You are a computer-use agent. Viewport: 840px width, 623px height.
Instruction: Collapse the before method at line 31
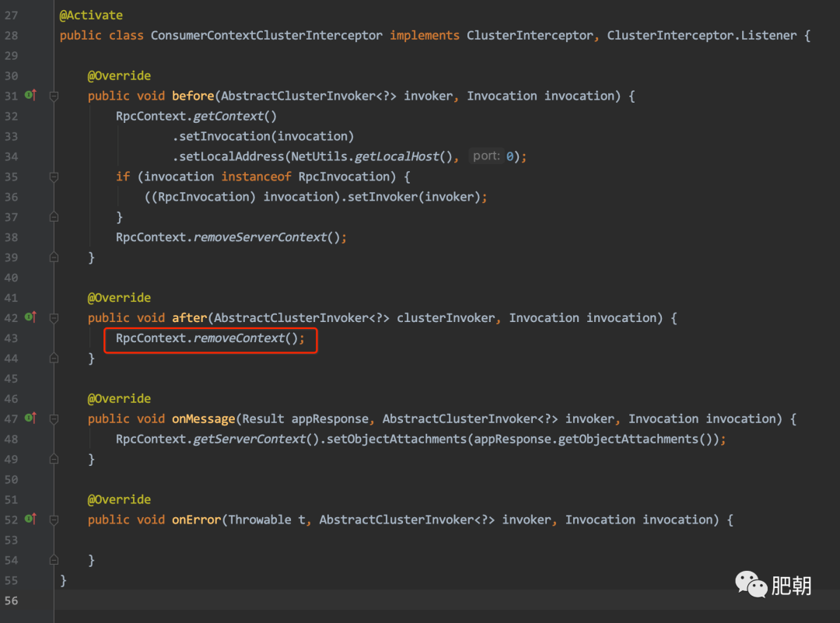coord(54,96)
